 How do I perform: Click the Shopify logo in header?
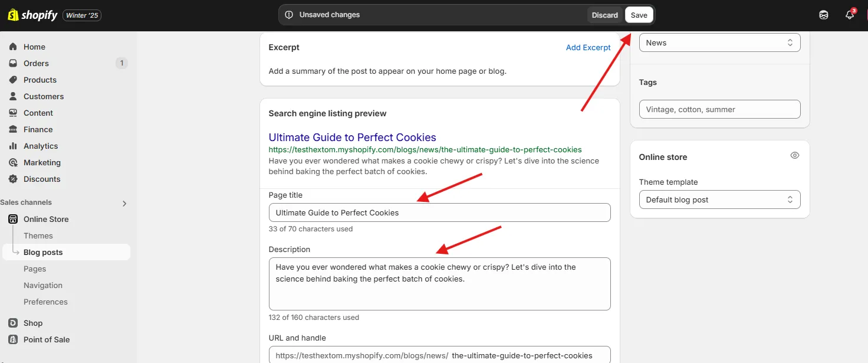click(32, 15)
